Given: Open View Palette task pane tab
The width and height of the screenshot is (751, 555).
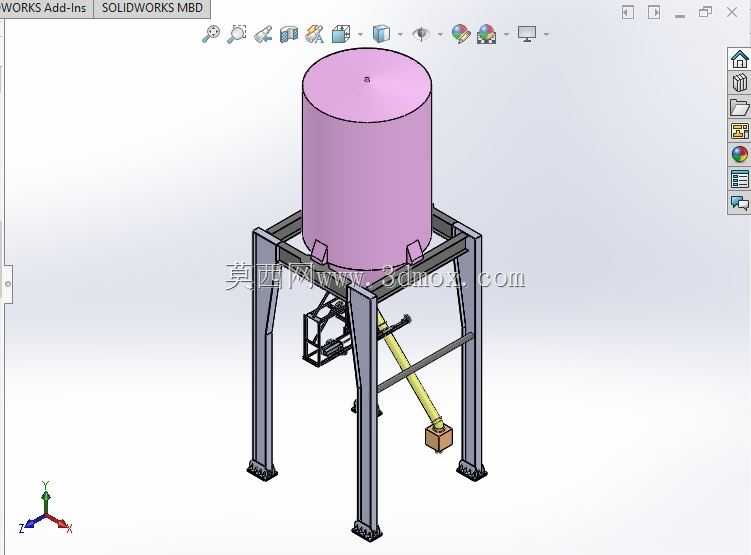Looking at the screenshot, I should [740, 131].
